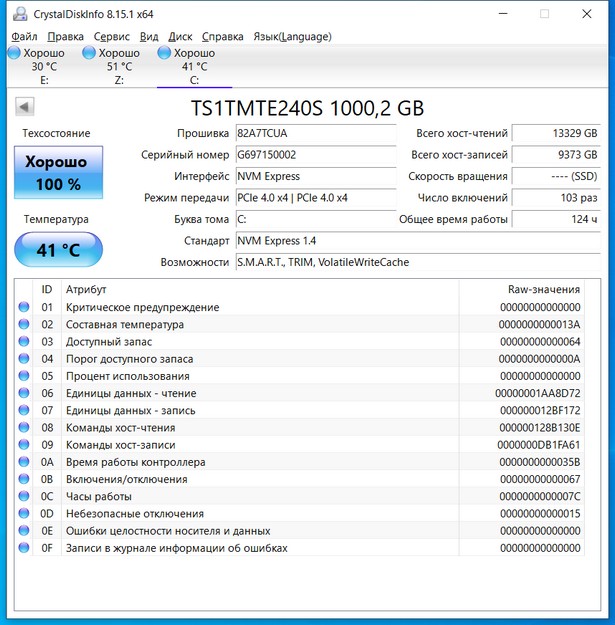The image size is (615, 625).
Task: Click raw value 0000000DB1FA61
Action: tap(539, 444)
